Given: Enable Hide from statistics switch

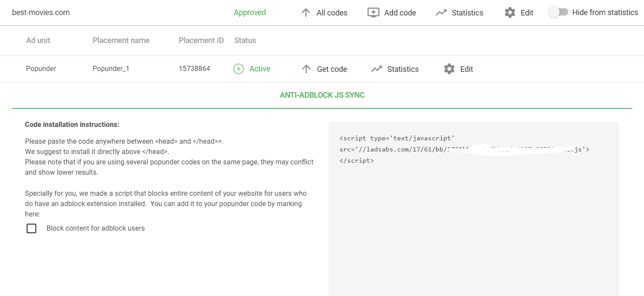Looking at the screenshot, I should coord(558,12).
